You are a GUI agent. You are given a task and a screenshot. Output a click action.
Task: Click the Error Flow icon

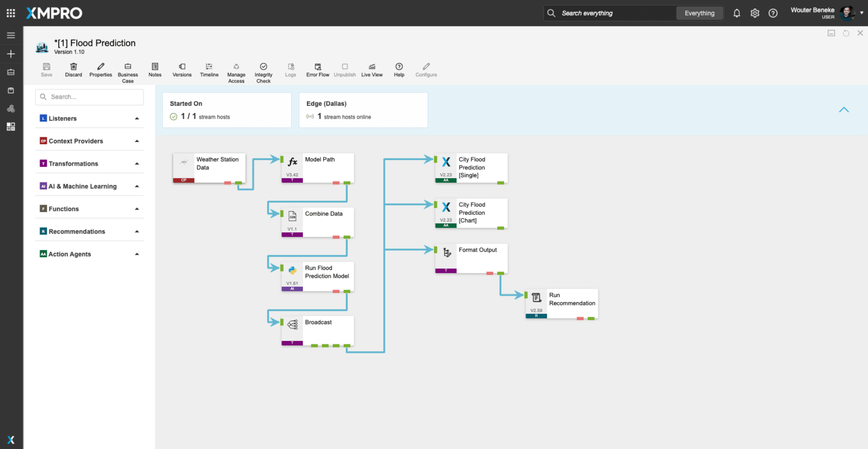click(318, 67)
